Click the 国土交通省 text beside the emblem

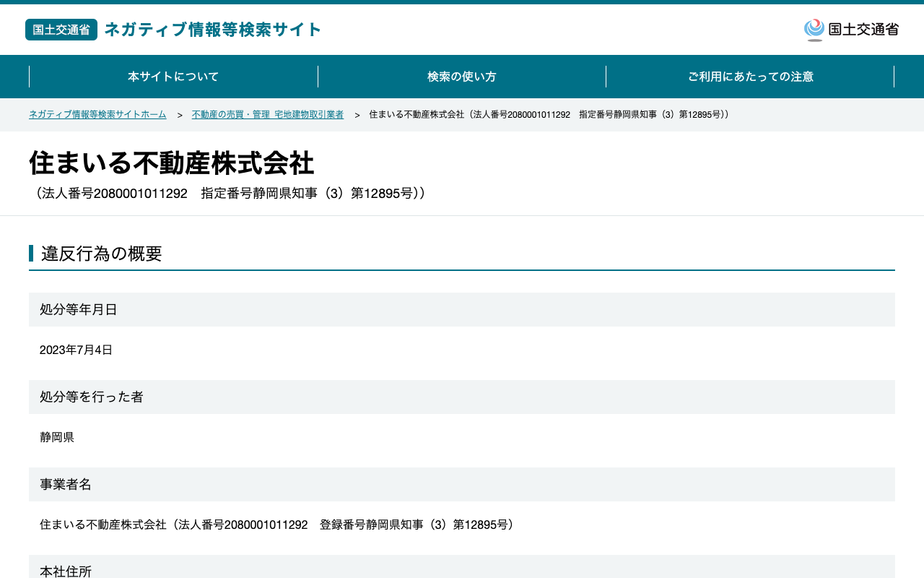(863, 30)
